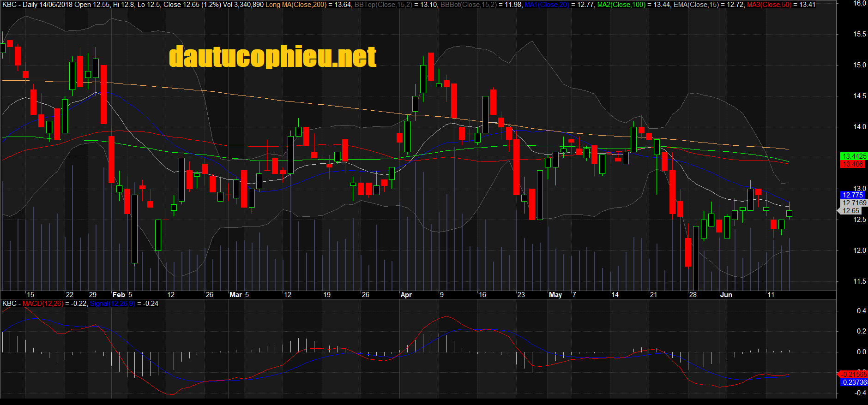Screen dimensions: 868x405
Task: Click the Jun month marker on date axis
Action: coord(726,295)
